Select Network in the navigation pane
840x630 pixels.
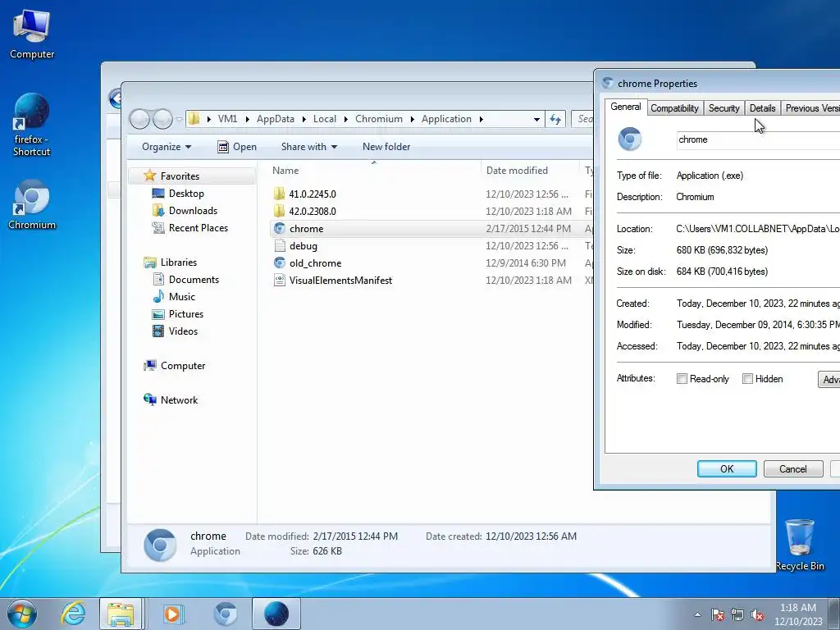179,400
